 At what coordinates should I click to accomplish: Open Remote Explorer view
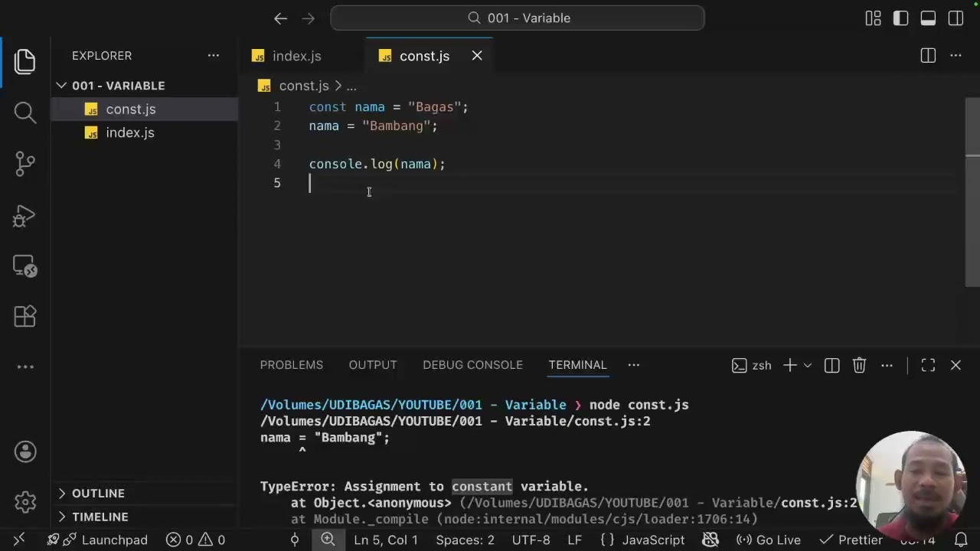tap(24, 266)
